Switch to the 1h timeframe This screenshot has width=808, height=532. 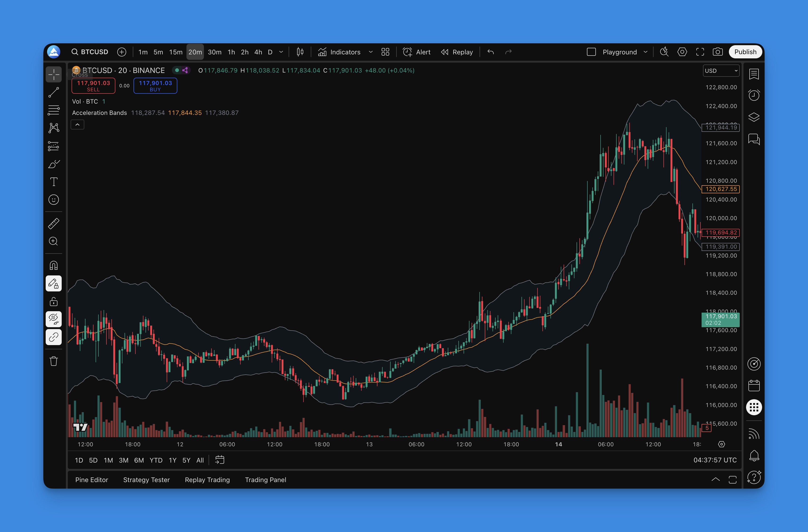point(231,52)
